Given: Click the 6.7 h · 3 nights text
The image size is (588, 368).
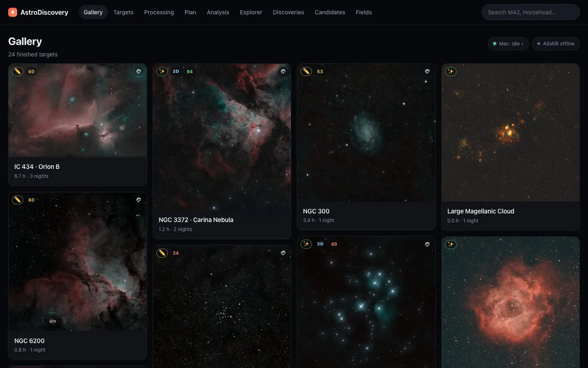Looking at the screenshot, I should click(x=31, y=176).
